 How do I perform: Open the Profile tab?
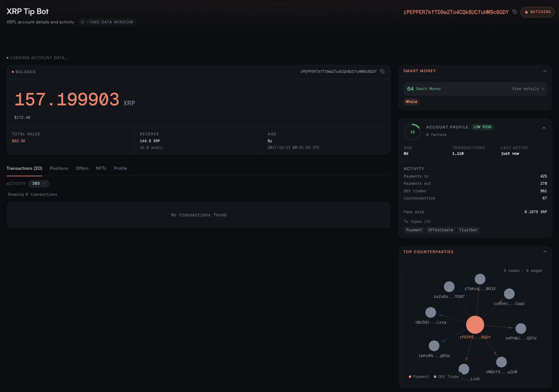(121, 168)
